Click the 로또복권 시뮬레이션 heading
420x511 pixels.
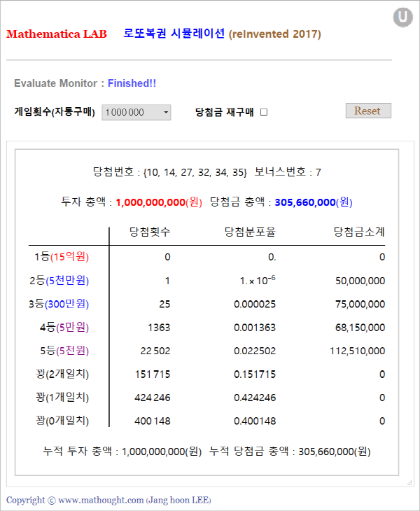pyautogui.click(x=174, y=34)
